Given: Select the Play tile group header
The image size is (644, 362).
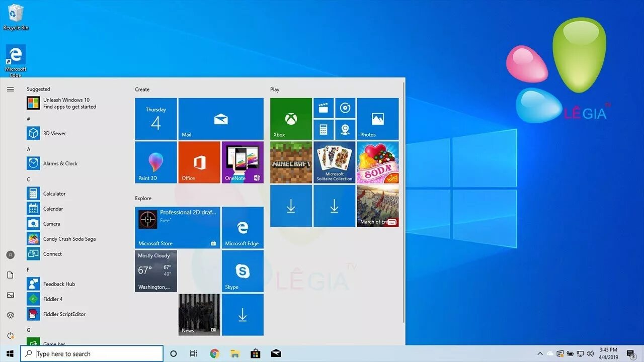Looking at the screenshot, I should pyautogui.click(x=275, y=89).
